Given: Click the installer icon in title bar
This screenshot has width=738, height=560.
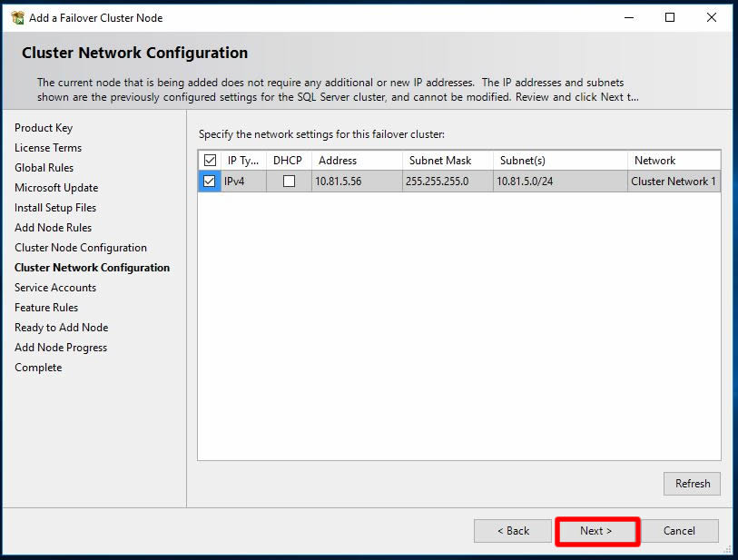Looking at the screenshot, I should pos(17,17).
